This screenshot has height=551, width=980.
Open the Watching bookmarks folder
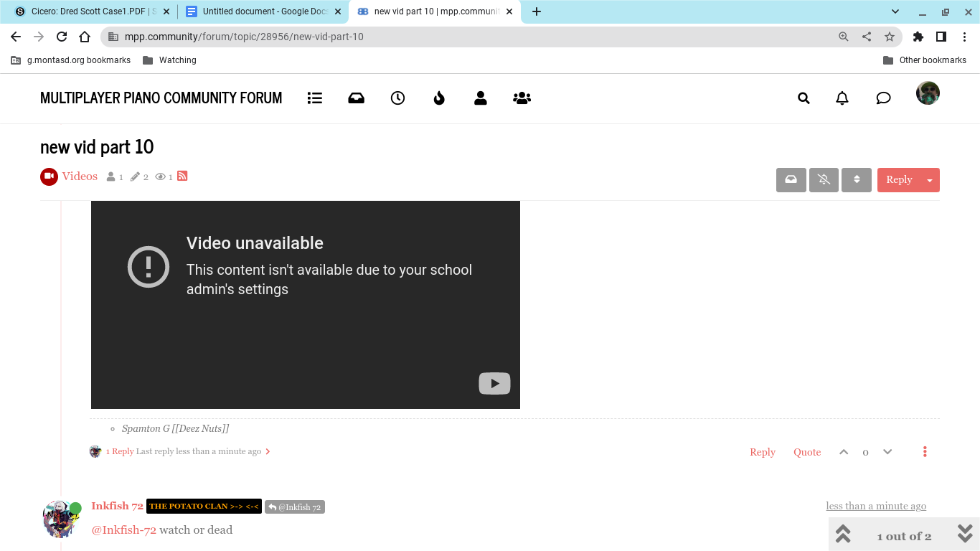pyautogui.click(x=169, y=60)
